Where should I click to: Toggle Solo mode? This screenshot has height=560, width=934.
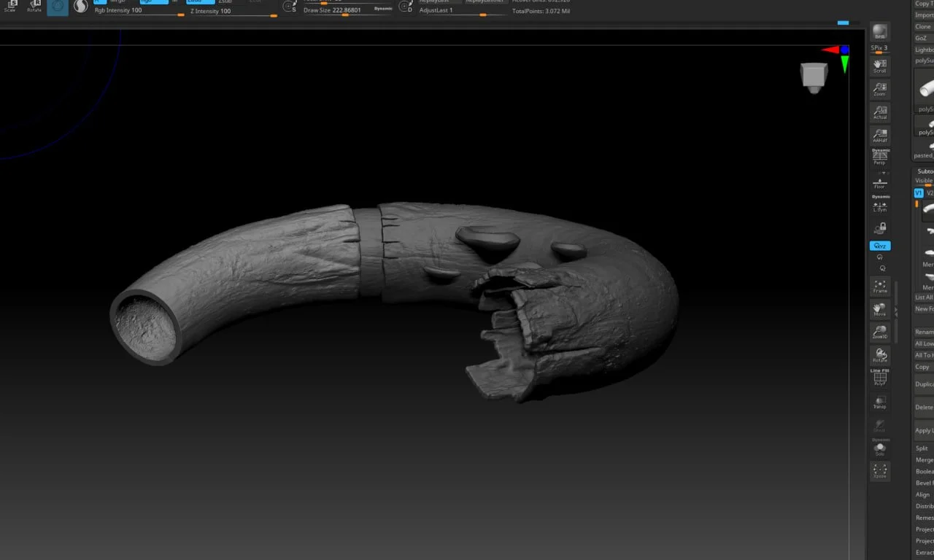(879, 448)
